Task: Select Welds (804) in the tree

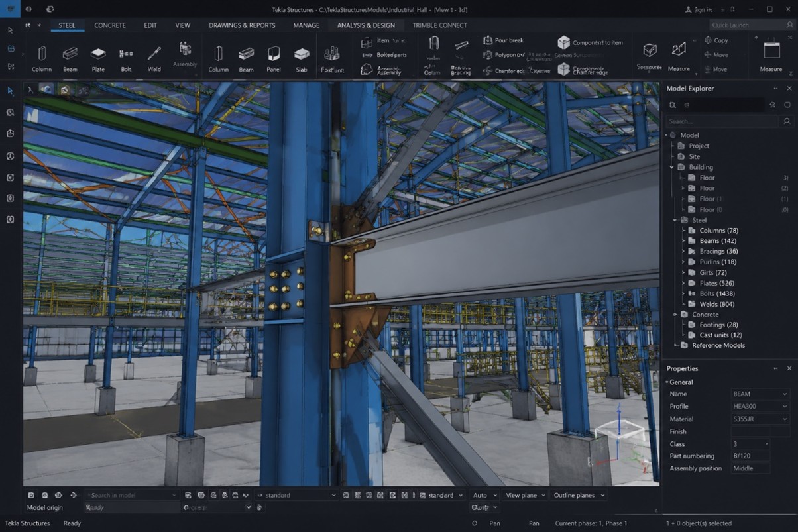Action: [717, 305]
